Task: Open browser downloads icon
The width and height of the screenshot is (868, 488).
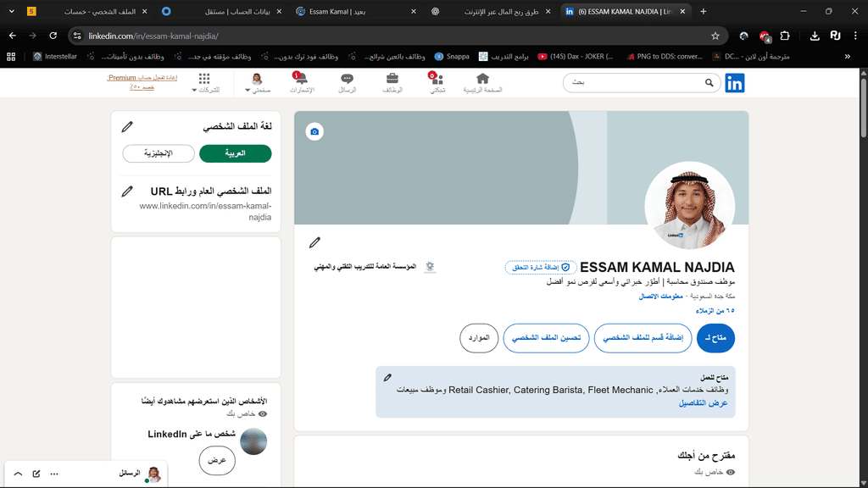Action: (x=815, y=36)
